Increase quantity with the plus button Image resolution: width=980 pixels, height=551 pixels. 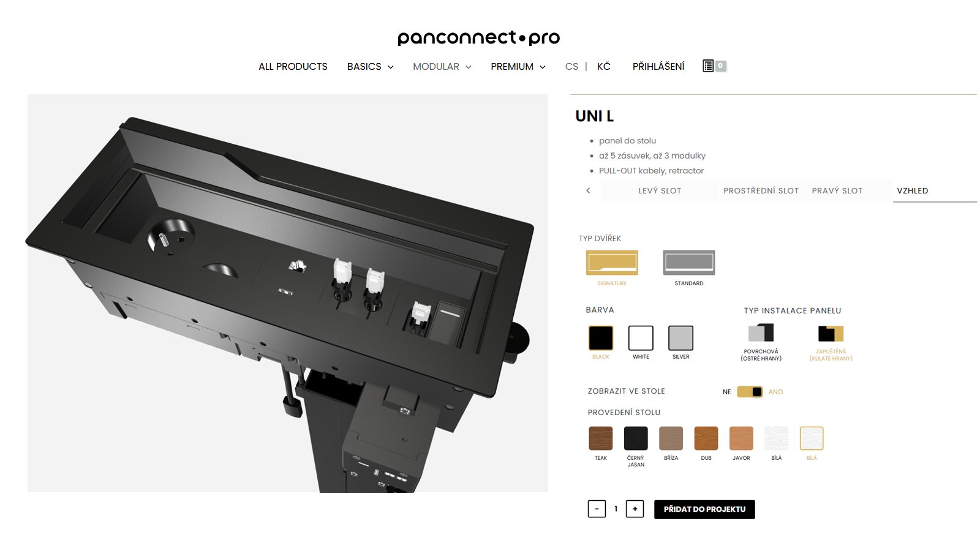pos(635,509)
